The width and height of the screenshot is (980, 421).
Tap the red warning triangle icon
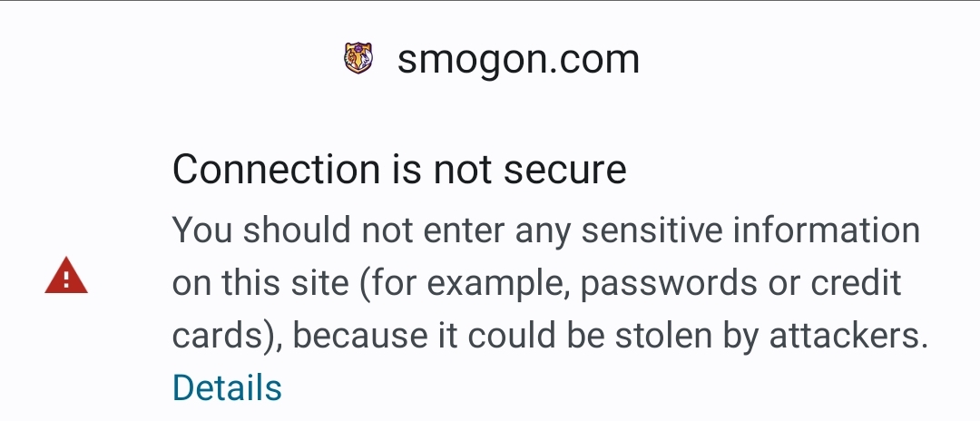point(66,276)
